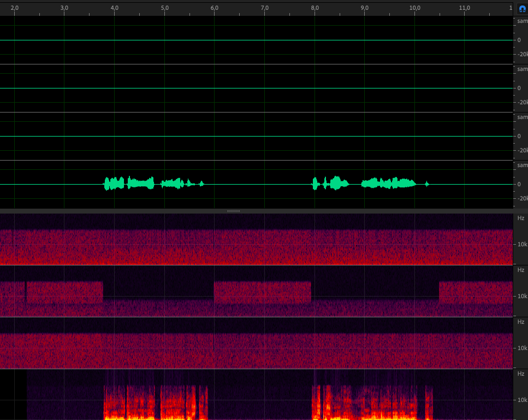
Task: Click the small green waveform blip after 10 seconds
Action: coord(427,184)
